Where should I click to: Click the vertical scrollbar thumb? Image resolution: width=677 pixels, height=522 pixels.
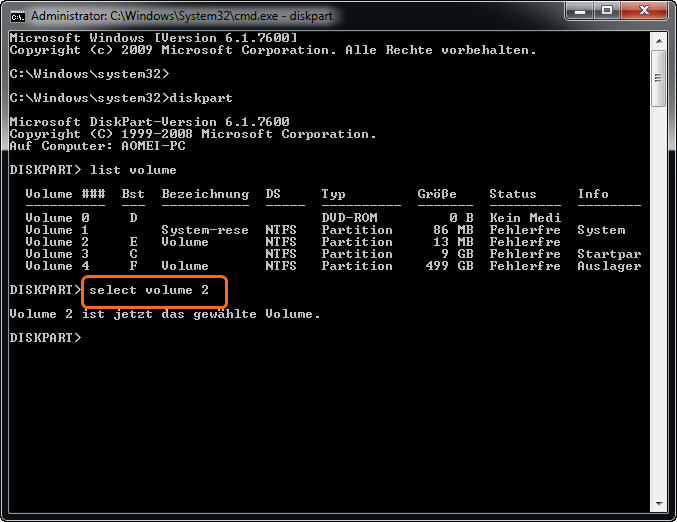pyautogui.click(x=658, y=78)
